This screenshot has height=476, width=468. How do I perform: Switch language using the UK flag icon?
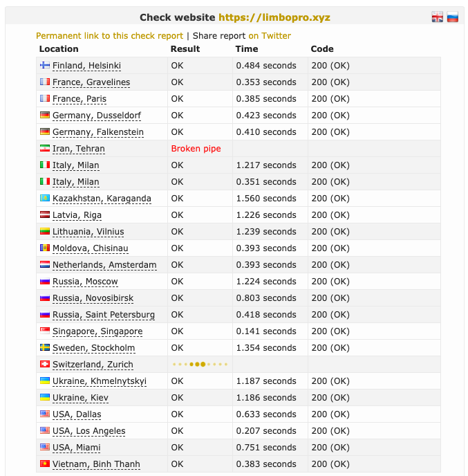point(437,17)
